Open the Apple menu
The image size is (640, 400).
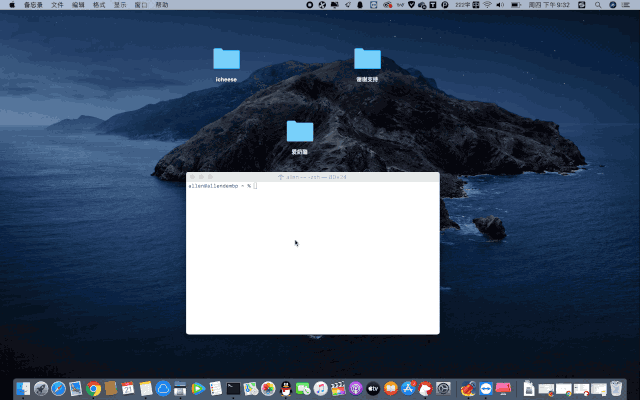click(x=12, y=5)
